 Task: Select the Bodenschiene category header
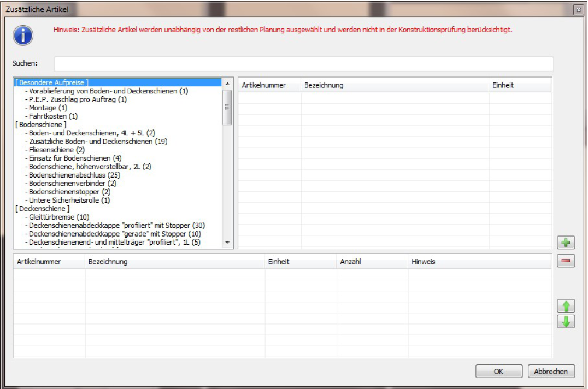[41, 125]
